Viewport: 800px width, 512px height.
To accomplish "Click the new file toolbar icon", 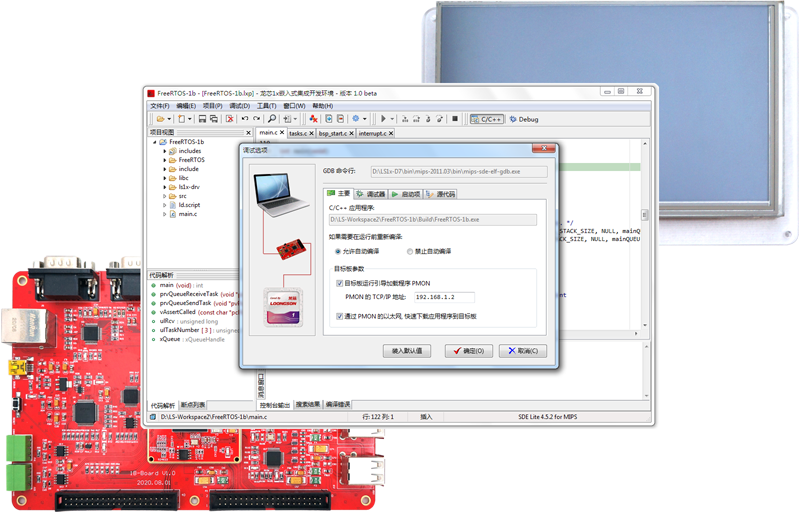I will coord(181,119).
